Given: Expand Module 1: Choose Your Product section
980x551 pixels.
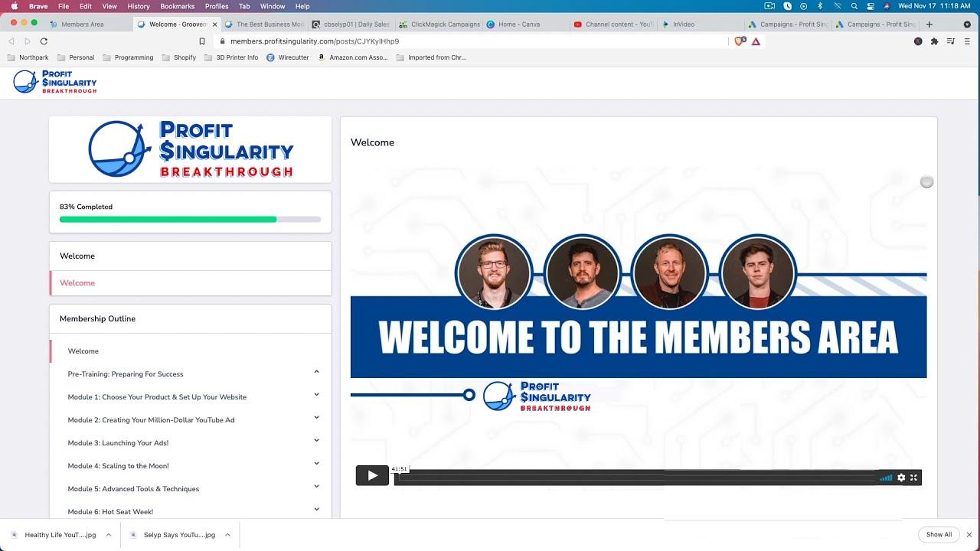Looking at the screenshot, I should click(316, 396).
